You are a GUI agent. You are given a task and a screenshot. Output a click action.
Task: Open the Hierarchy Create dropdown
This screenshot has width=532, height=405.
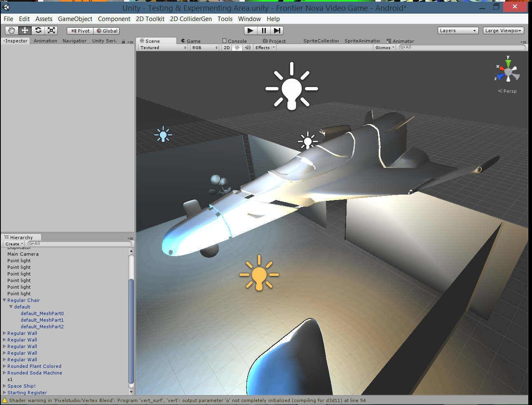coord(14,244)
